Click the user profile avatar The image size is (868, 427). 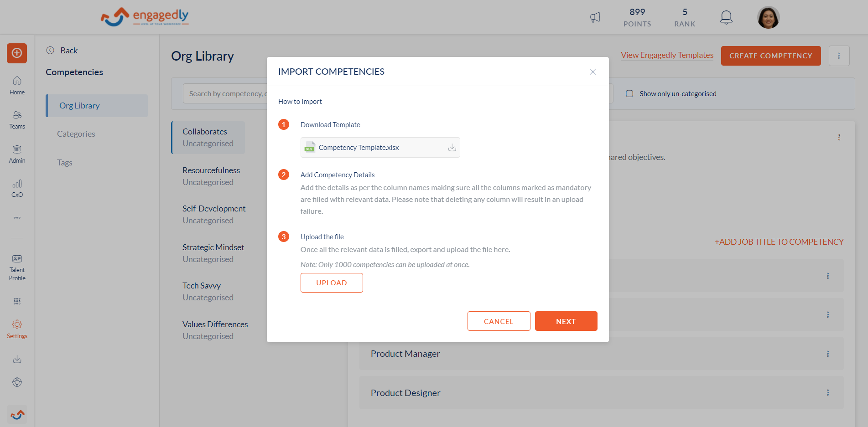click(x=769, y=17)
